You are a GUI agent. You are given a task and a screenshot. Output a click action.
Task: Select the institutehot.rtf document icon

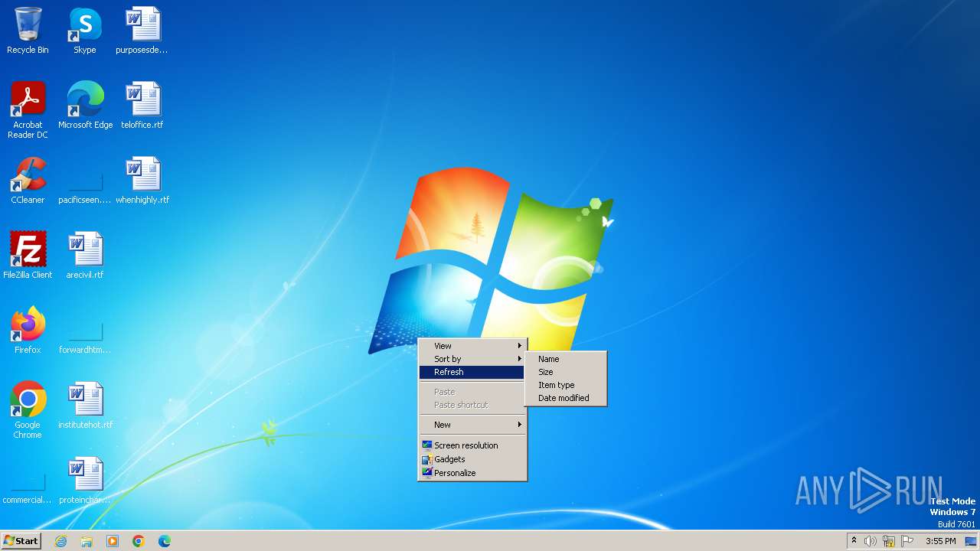click(85, 406)
